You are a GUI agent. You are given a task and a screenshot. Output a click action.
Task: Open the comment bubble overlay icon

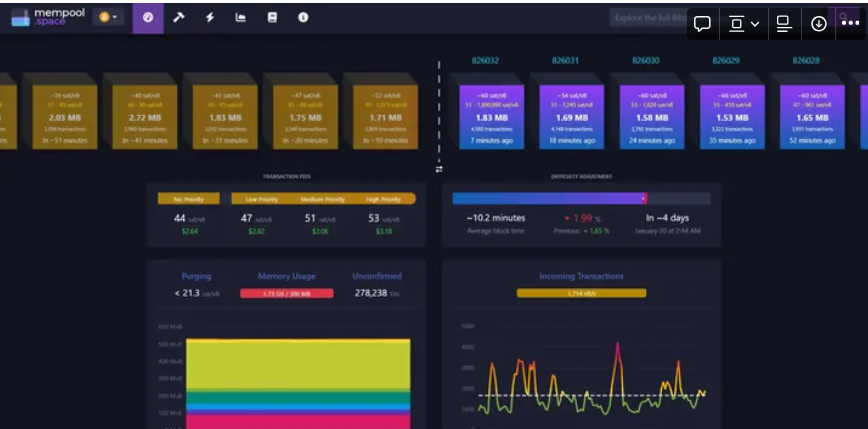click(702, 23)
